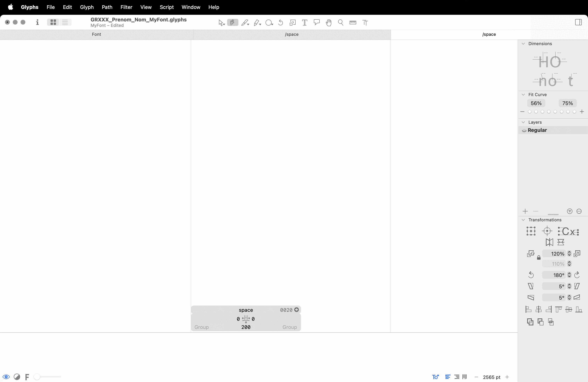The image size is (588, 382).
Task: Choose the Primitives oval shape tool
Action: (269, 23)
